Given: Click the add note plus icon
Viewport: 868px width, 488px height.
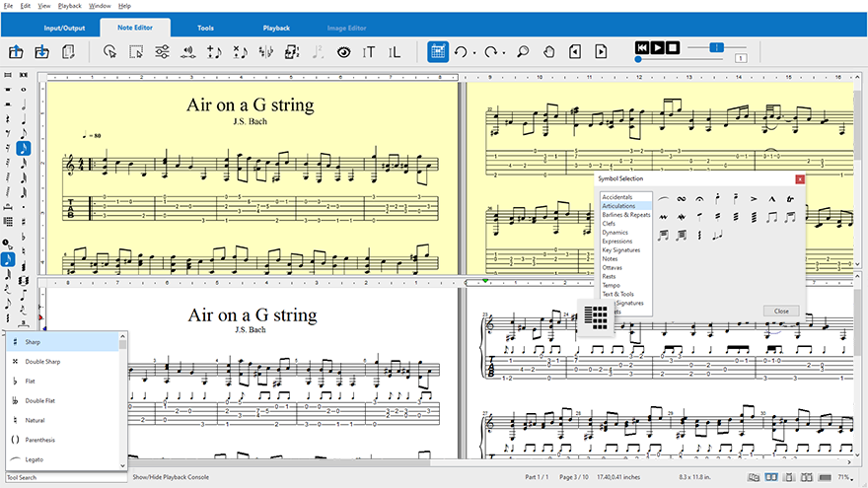Looking at the screenshot, I should click(214, 52).
